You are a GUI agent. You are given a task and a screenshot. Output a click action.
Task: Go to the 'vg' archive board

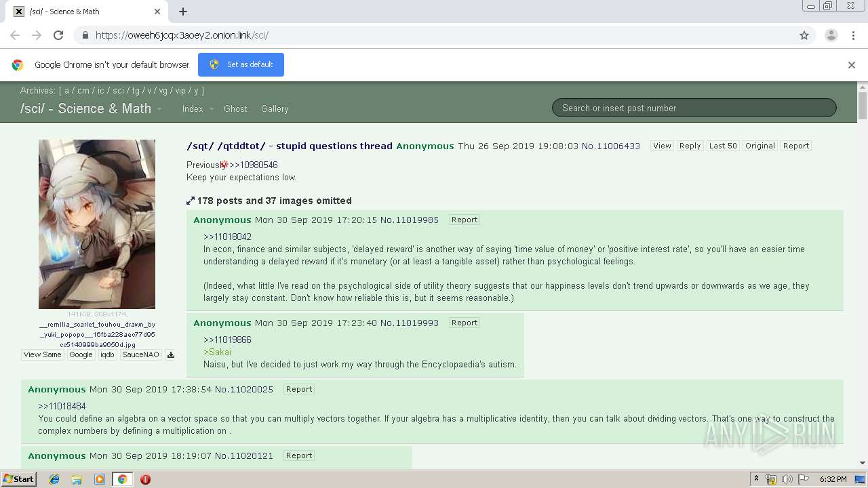coord(163,90)
